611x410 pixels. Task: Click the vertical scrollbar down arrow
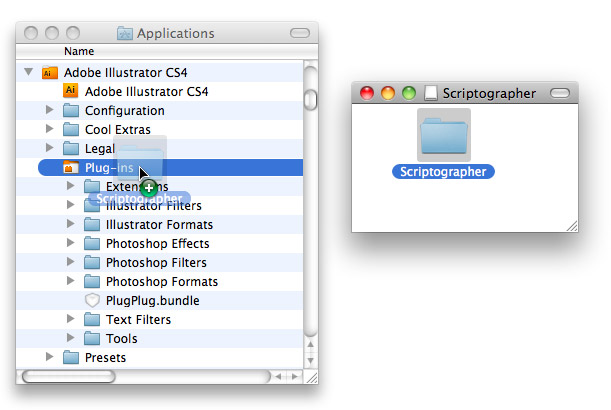311,361
